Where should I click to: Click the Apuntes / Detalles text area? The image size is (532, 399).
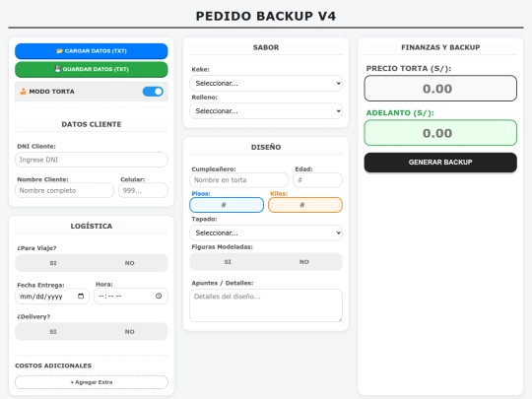(266, 305)
